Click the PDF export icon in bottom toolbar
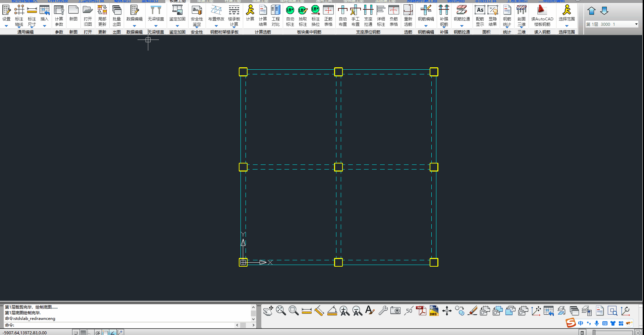 click(421, 311)
